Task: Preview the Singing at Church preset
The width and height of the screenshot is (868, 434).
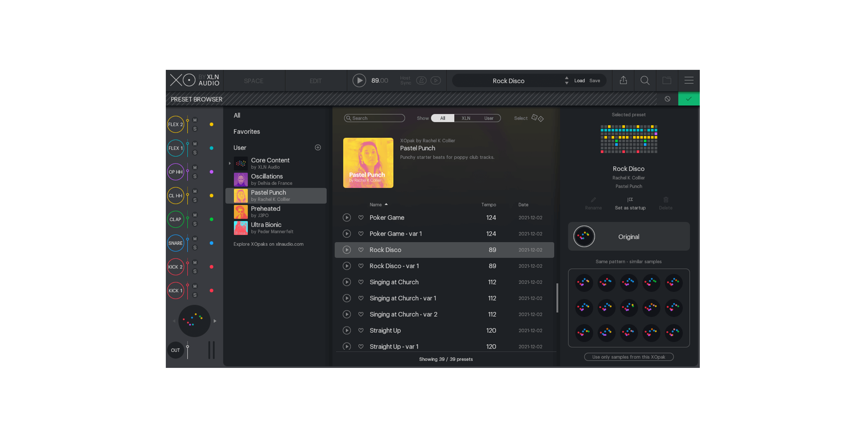Action: pos(346,282)
